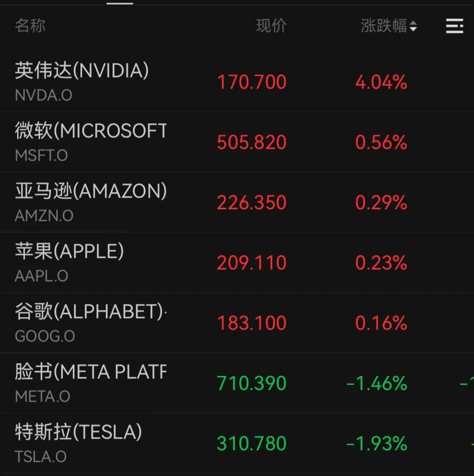This screenshot has height=476, width=474.
Task: Click the GOOG.O ticker code
Action: [45, 336]
